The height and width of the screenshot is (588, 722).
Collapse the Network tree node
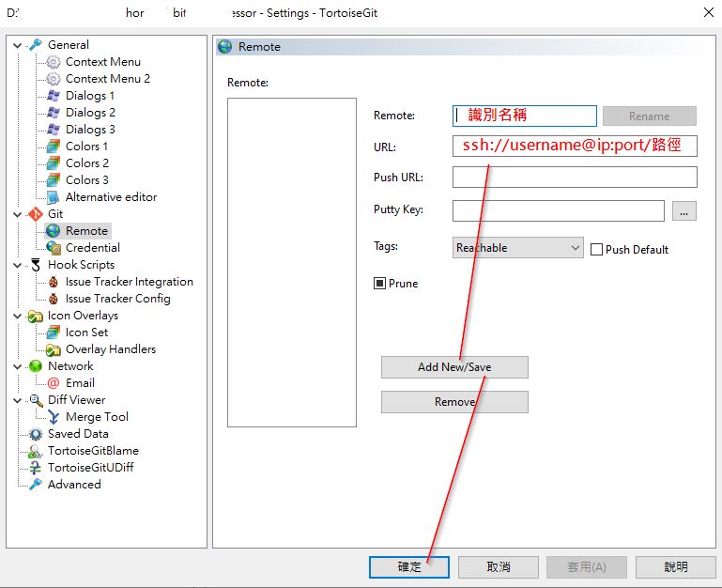click(18, 367)
